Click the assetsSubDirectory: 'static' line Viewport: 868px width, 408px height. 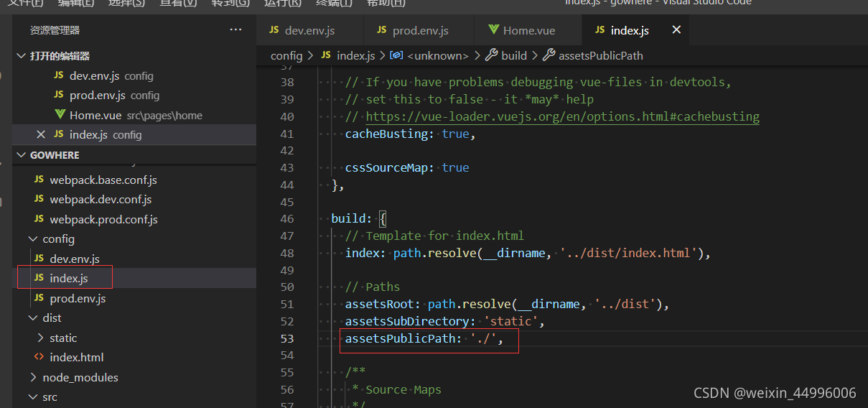click(x=445, y=321)
